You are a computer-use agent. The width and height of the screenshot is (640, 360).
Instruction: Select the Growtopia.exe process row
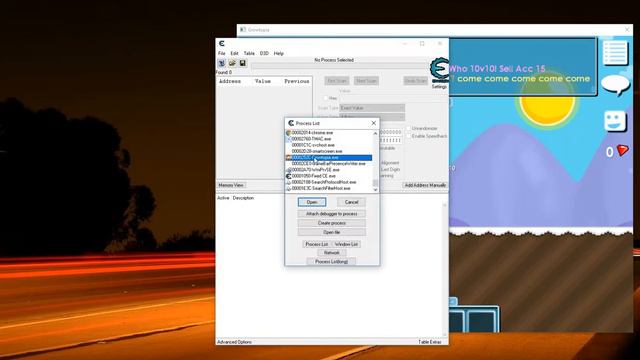[x=329, y=158]
